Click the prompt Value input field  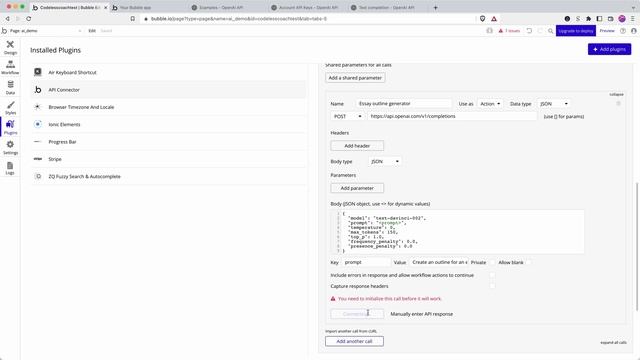click(439, 262)
